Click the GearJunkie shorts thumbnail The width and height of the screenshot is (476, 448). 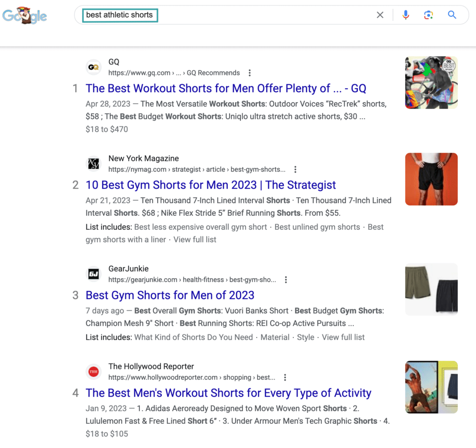[431, 289]
